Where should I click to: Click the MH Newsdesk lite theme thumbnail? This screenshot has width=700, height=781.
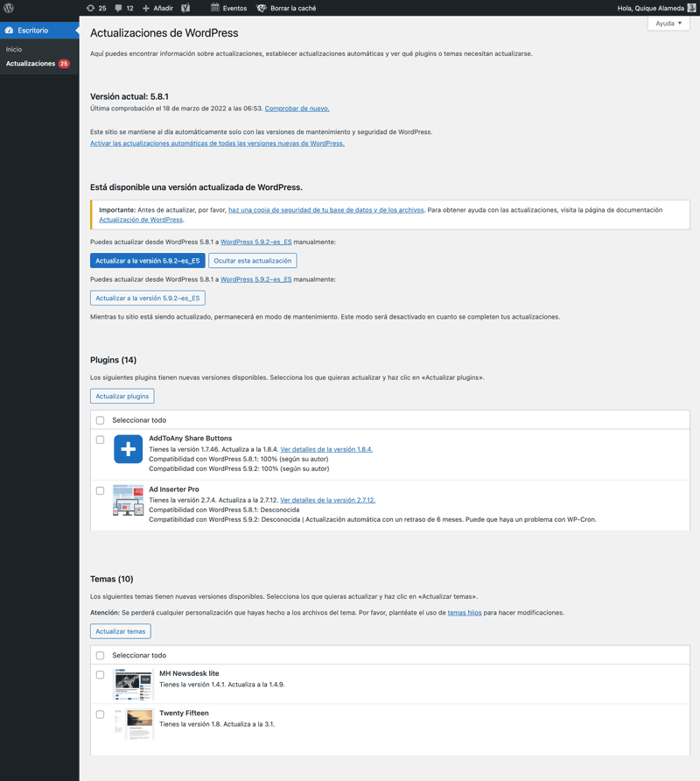[x=133, y=685]
